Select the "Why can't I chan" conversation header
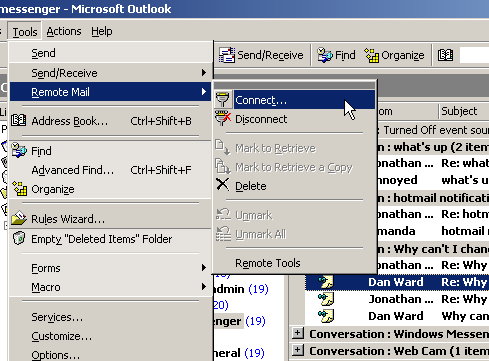The image size is (489, 361). pos(432,249)
